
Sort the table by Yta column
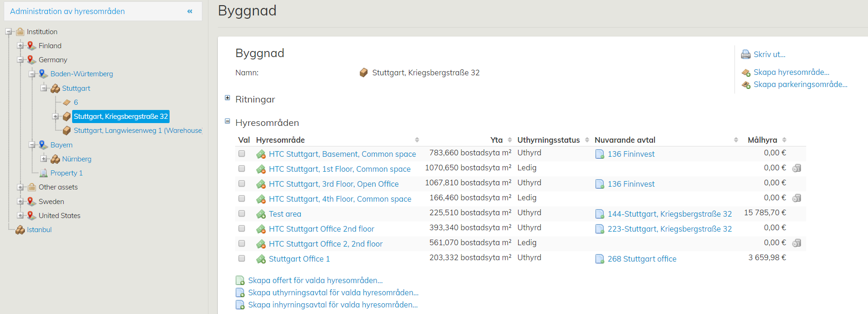coord(497,140)
